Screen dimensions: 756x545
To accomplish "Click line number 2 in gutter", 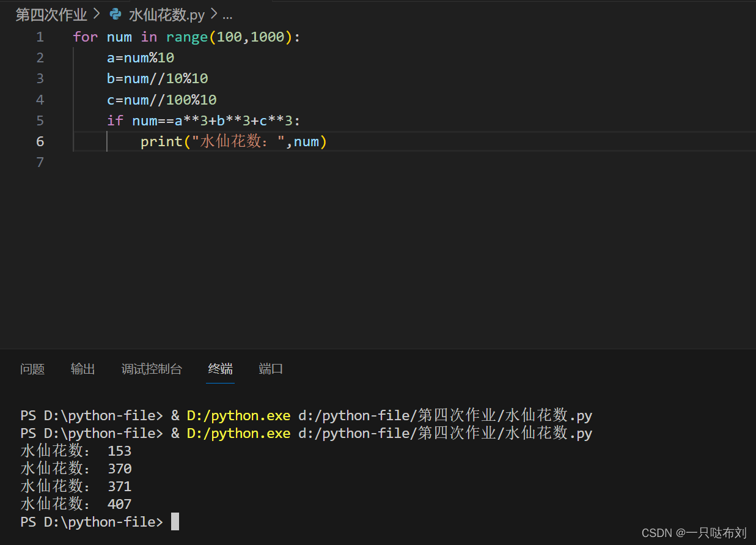I will point(40,57).
